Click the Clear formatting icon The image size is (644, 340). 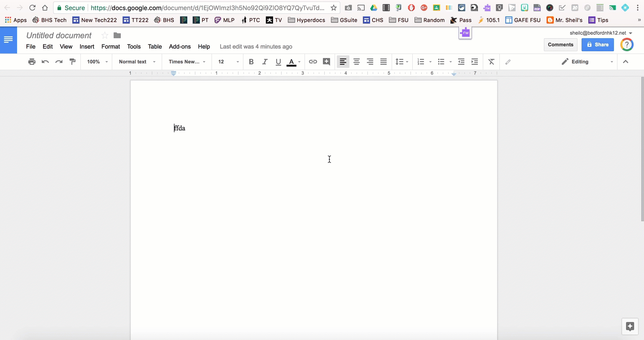tap(491, 62)
